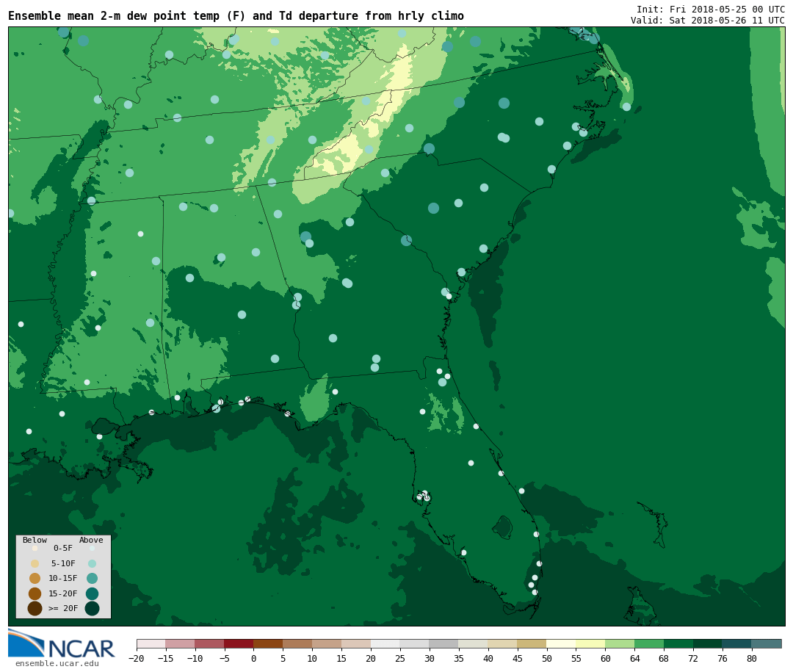Click the 'Above' legend heading
The height and width of the screenshot is (672, 793).
point(91,540)
